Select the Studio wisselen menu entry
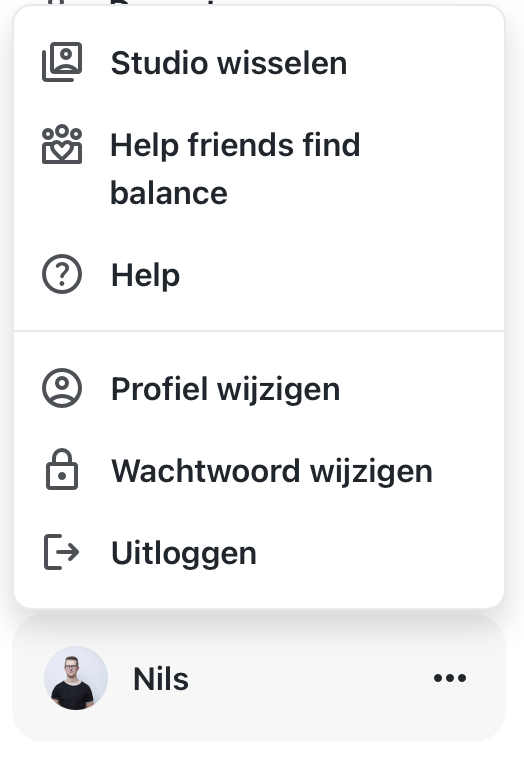The height and width of the screenshot is (758, 524). [x=259, y=63]
